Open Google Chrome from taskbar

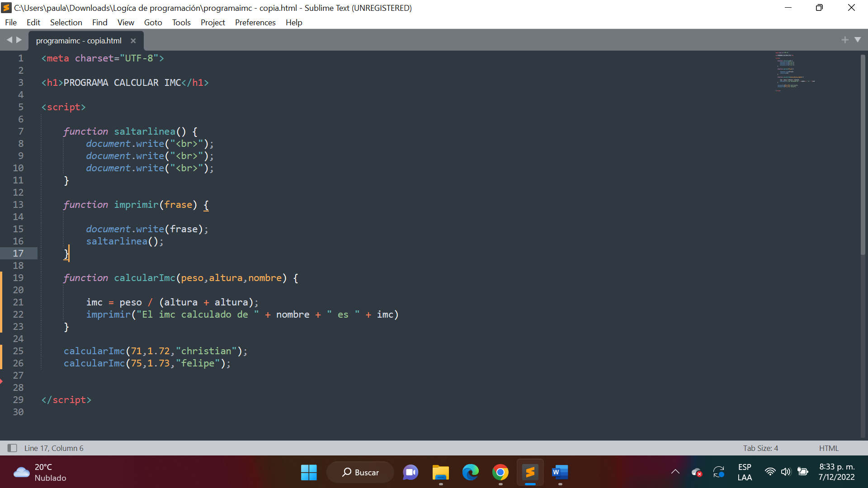[x=500, y=472]
